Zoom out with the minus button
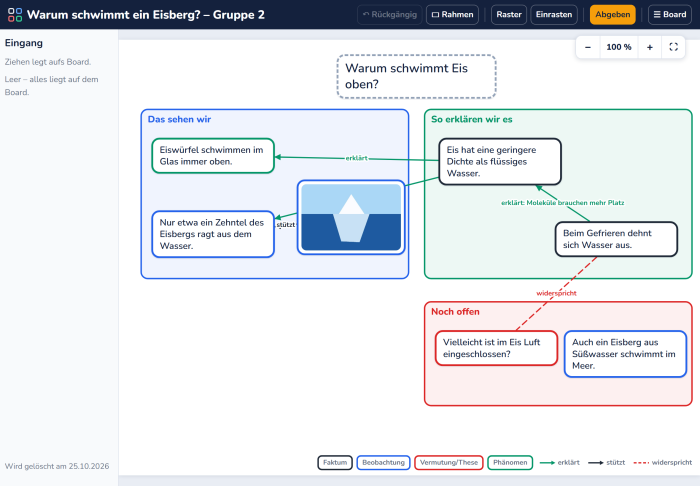 coord(588,47)
